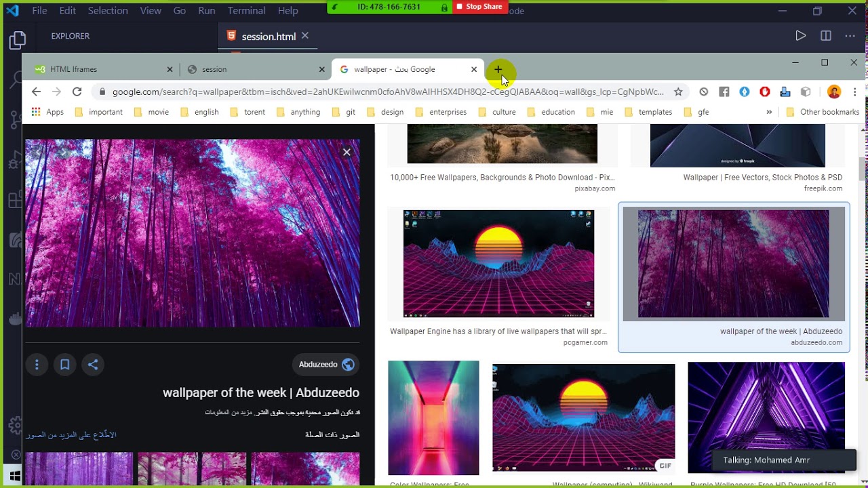Open the important bookmarks folder
The image size is (868, 488).
(99, 112)
